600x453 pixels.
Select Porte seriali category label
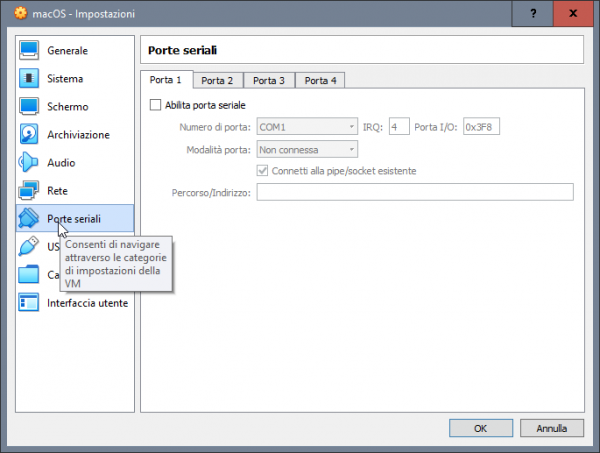[x=74, y=219]
